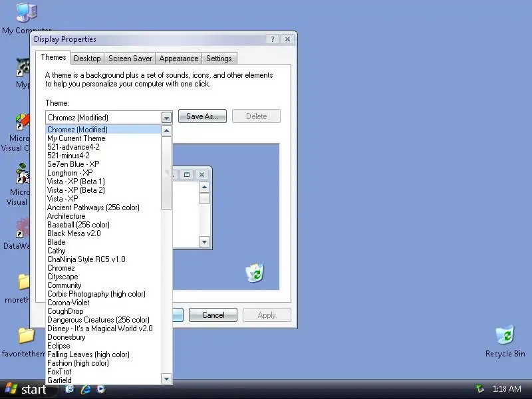The width and height of the screenshot is (532, 399).
Task: Select Black Mesa v2.0 theme
Action: [104, 233]
